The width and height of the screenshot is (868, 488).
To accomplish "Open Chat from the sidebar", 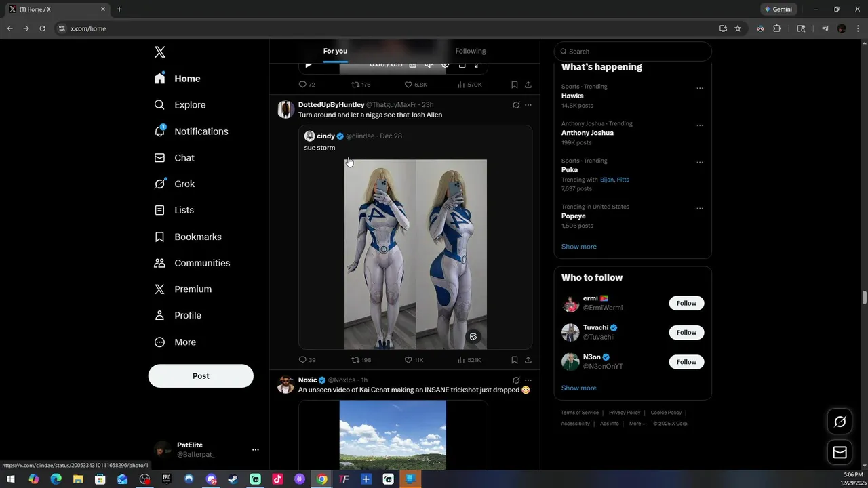I will [175, 158].
